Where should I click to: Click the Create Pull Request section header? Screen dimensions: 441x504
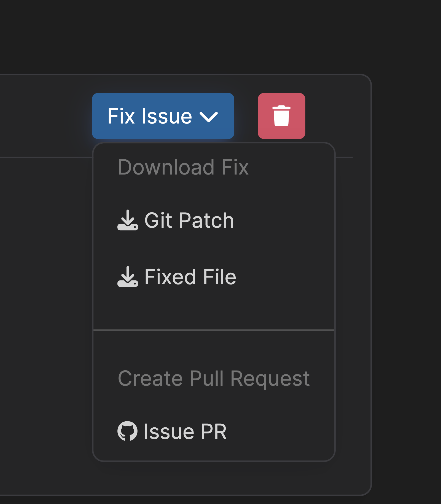click(x=214, y=379)
